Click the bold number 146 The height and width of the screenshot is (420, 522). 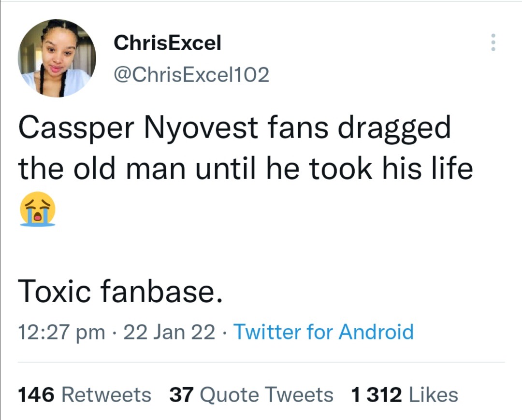point(36,395)
